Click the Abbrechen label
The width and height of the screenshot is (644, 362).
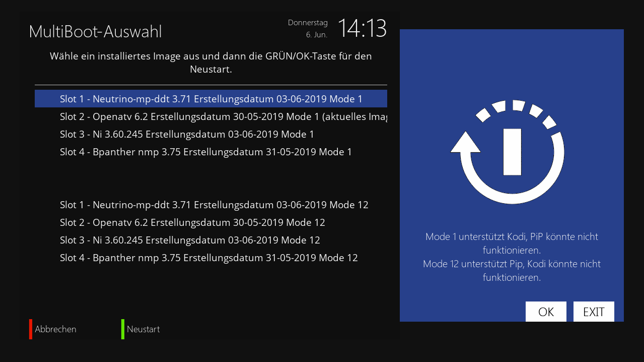[56, 329]
